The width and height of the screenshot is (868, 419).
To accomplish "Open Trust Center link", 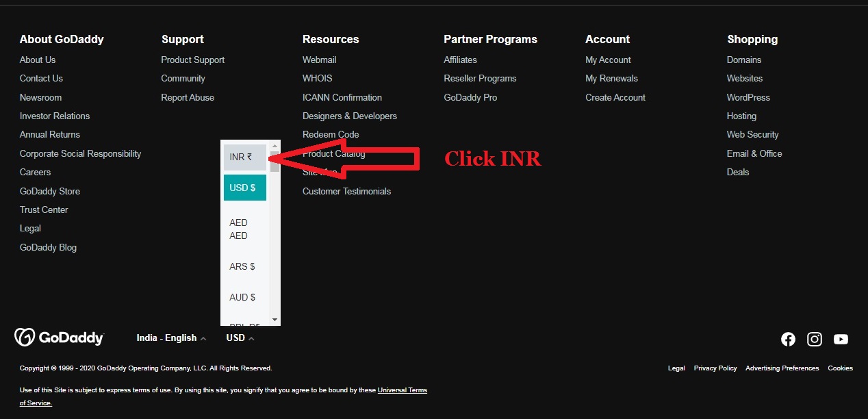I will (x=44, y=209).
